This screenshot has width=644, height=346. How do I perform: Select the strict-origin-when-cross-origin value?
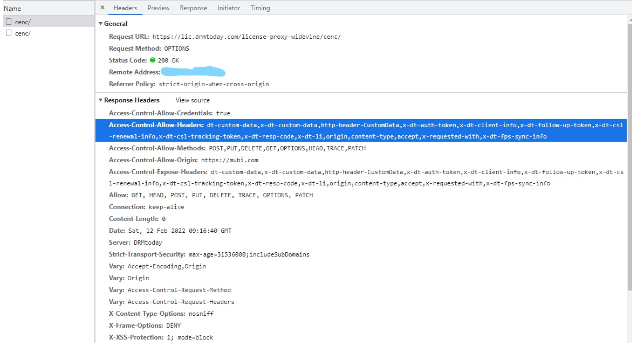tap(214, 84)
